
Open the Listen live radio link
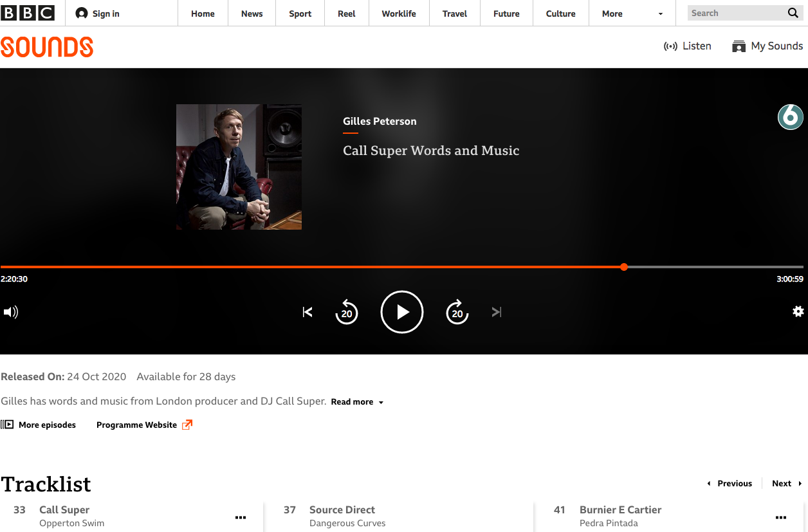687,46
